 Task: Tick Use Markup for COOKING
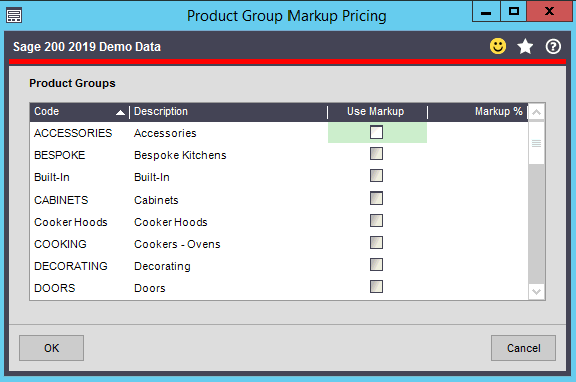pyautogui.click(x=376, y=243)
